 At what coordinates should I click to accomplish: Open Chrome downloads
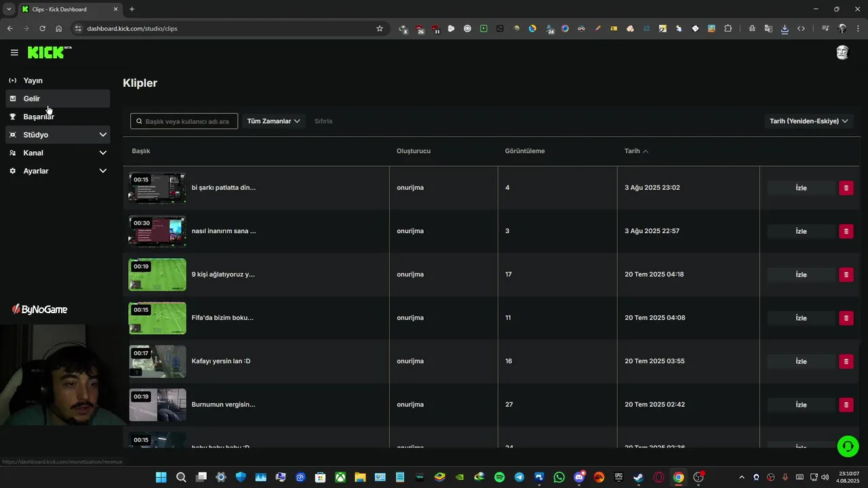pyautogui.click(x=785, y=28)
